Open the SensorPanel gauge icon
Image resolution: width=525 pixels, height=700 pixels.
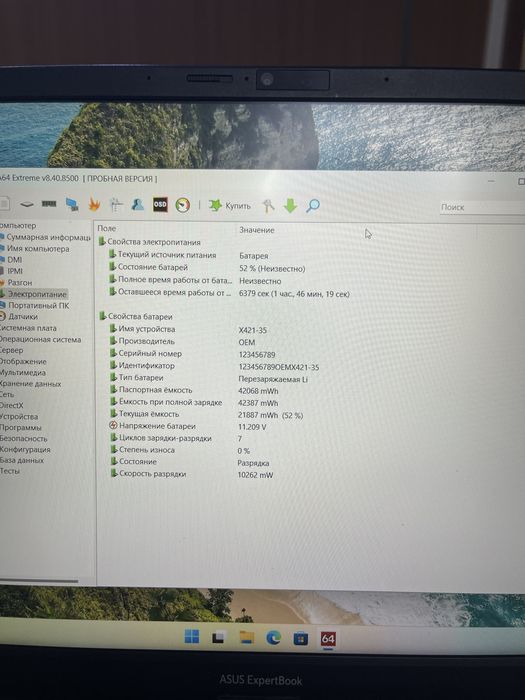coord(183,205)
